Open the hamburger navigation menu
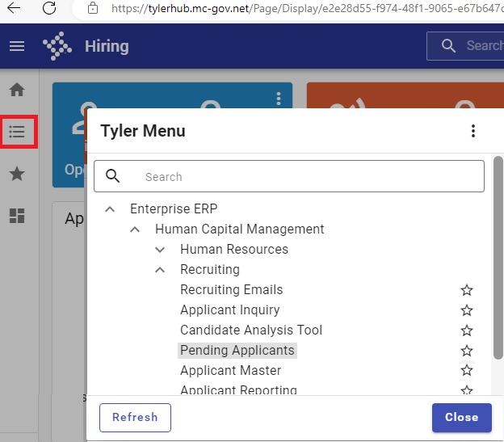The width and height of the screenshot is (504, 442). [17, 46]
